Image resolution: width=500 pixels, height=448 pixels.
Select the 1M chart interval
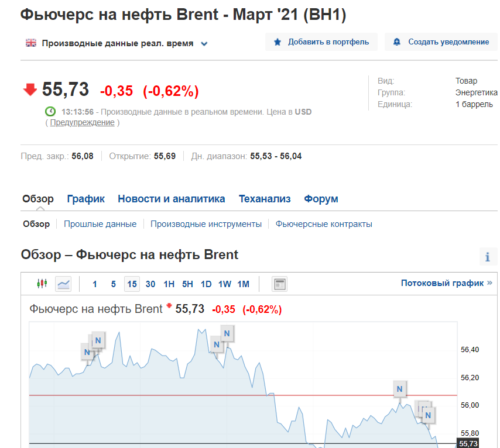pos(244,284)
